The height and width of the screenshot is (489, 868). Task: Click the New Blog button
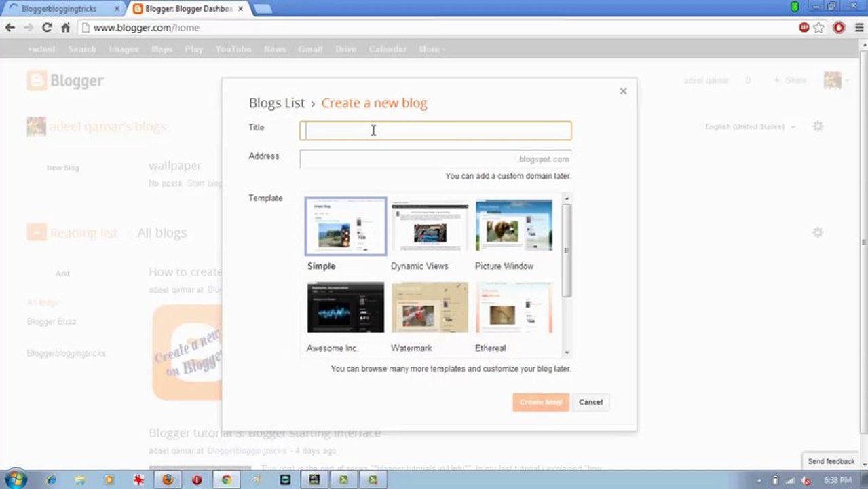coord(62,168)
